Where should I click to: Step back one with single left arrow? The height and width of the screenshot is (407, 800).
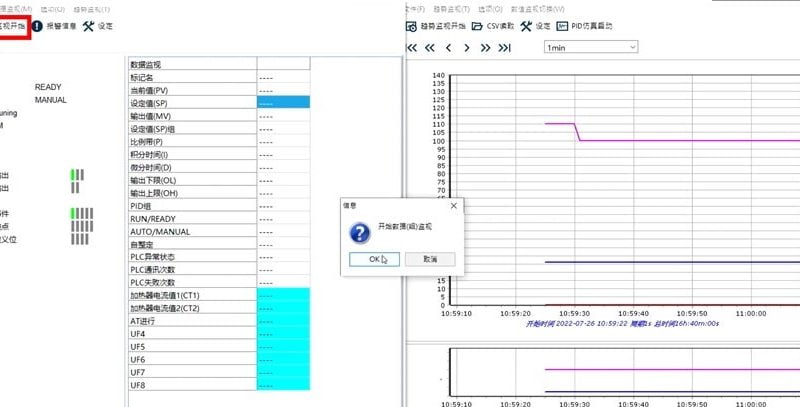click(449, 47)
